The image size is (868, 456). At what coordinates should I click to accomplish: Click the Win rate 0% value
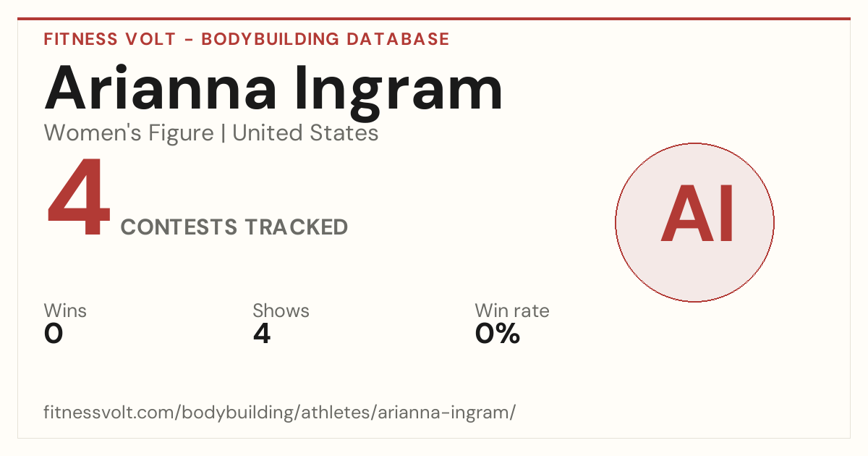click(x=498, y=334)
